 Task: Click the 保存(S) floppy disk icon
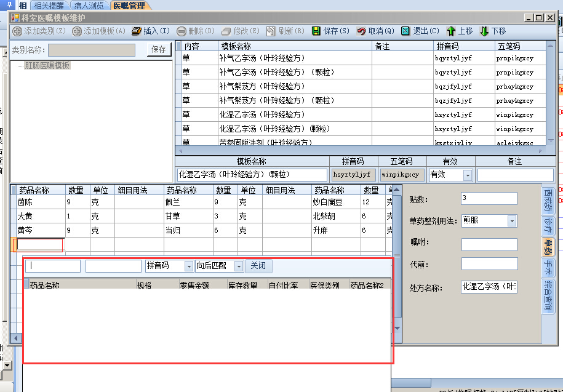point(316,31)
